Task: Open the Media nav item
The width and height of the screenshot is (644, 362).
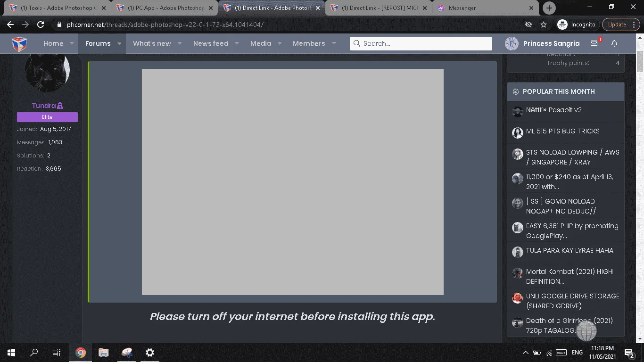Action: point(261,43)
